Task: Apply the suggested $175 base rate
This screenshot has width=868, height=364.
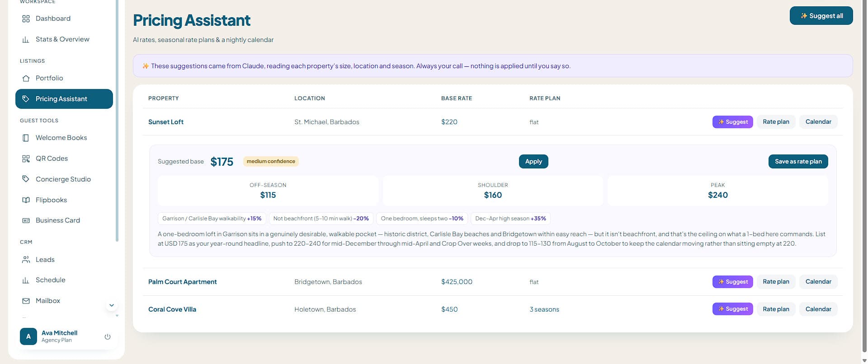Action: pyautogui.click(x=533, y=162)
